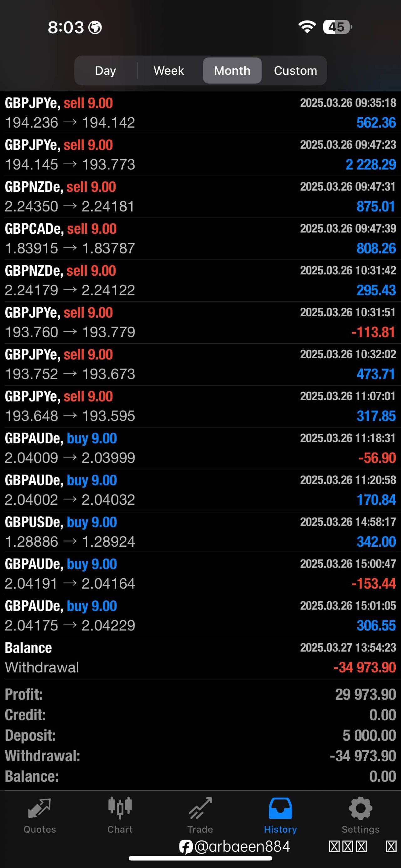Open the Settings gear icon
This screenshot has height=868, width=401.
pos(361,808)
